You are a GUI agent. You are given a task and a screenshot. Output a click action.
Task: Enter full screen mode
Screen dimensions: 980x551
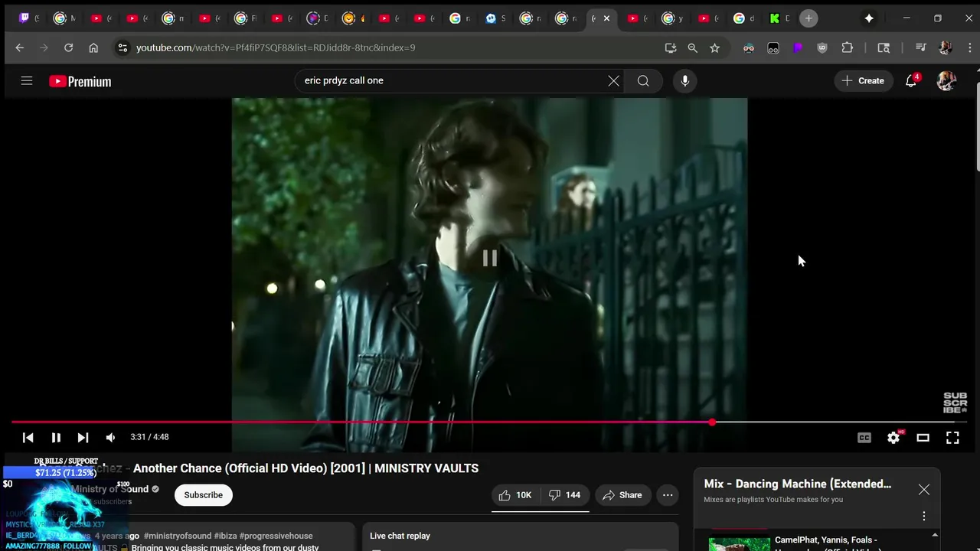(952, 437)
